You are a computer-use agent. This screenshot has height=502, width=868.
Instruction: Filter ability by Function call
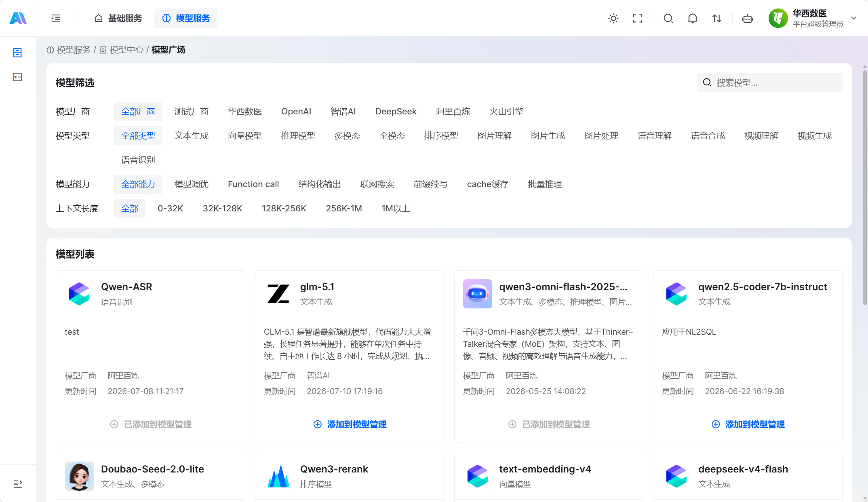(x=253, y=184)
